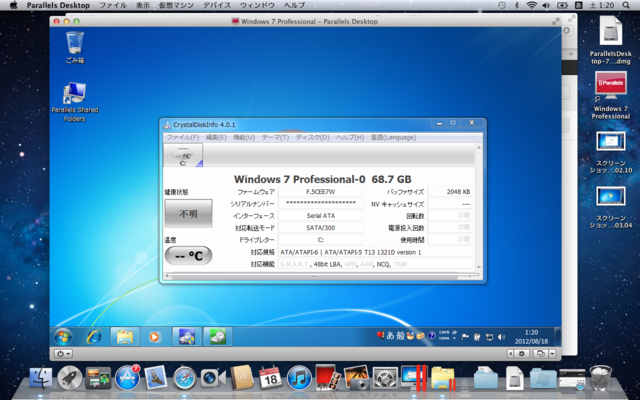Open Action Center flag icon in tray
This screenshot has height=400, width=640.
(465, 337)
